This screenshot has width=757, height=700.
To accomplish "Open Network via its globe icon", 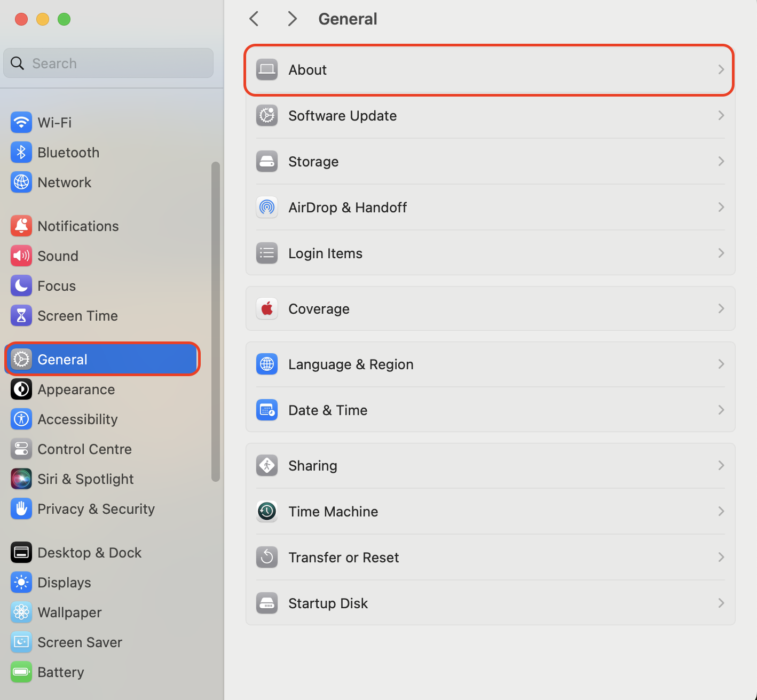I will [21, 182].
